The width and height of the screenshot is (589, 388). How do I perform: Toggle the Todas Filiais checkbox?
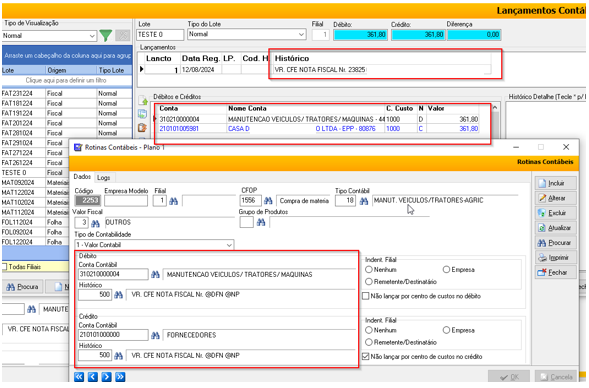click(5, 267)
